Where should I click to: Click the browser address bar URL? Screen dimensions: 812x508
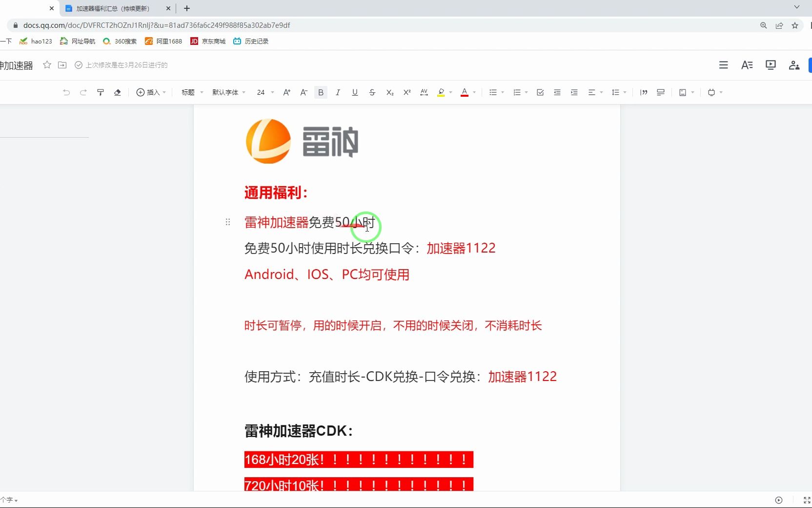(157, 25)
